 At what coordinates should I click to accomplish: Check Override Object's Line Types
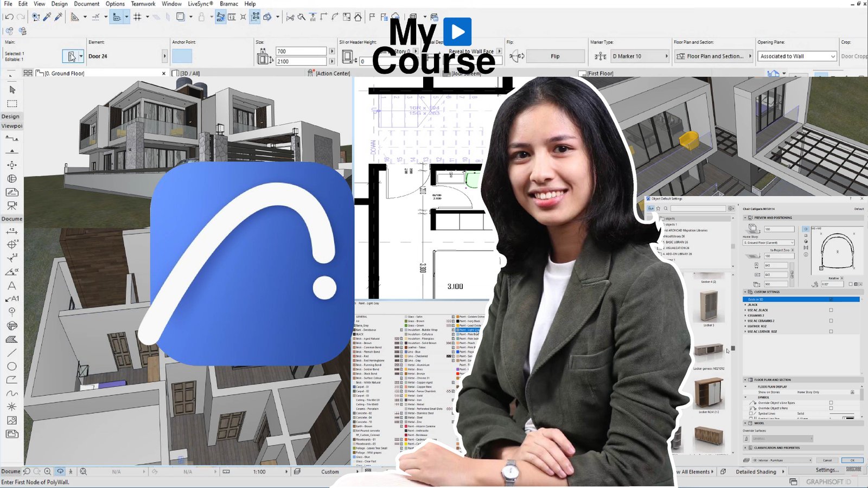pos(831,403)
